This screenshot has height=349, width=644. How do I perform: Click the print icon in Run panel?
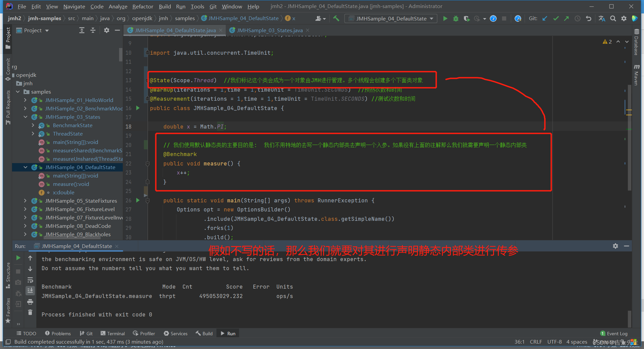30,302
